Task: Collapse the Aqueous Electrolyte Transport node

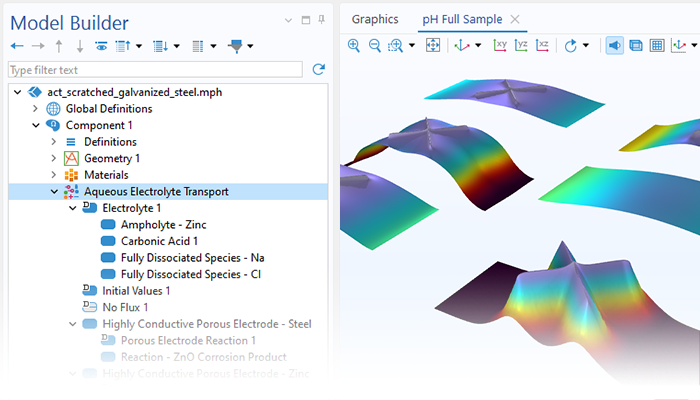Action: tap(54, 192)
